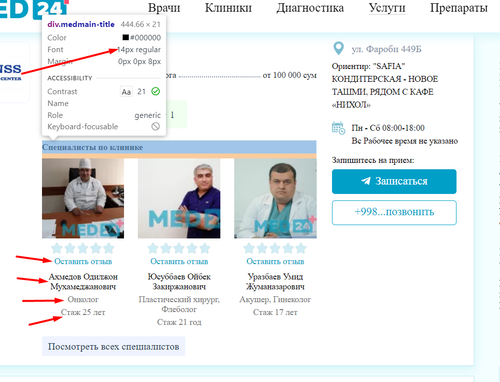Open the Врачи menu item
Viewport: 500px width, 382px height.
point(164,8)
